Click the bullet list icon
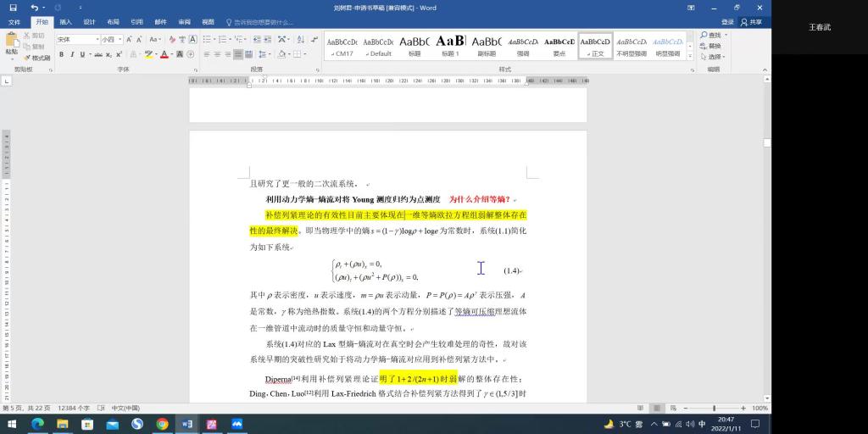 208,39
